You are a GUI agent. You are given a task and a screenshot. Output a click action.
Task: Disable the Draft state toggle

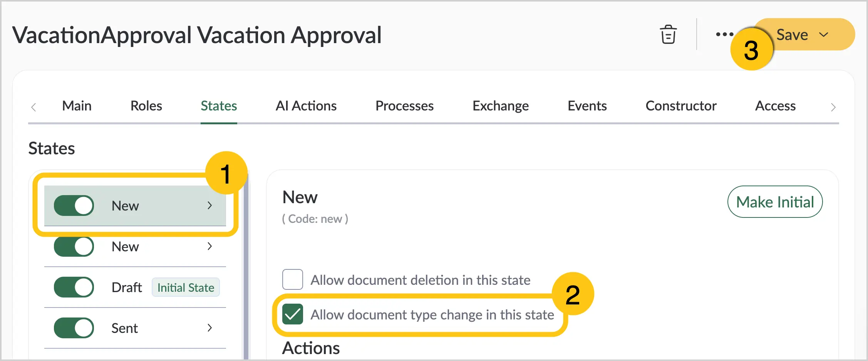click(74, 287)
